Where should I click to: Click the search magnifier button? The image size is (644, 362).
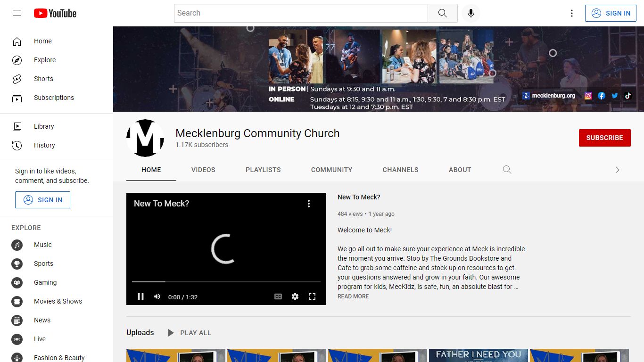[x=442, y=13]
